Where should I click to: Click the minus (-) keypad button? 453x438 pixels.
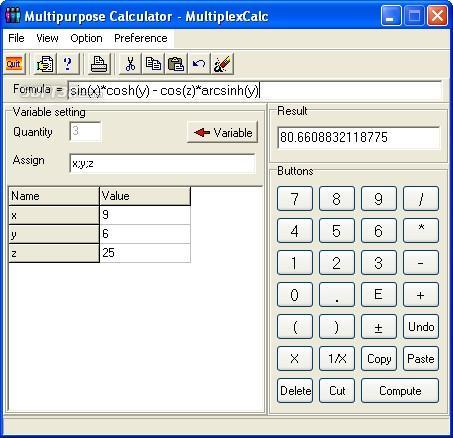point(421,263)
